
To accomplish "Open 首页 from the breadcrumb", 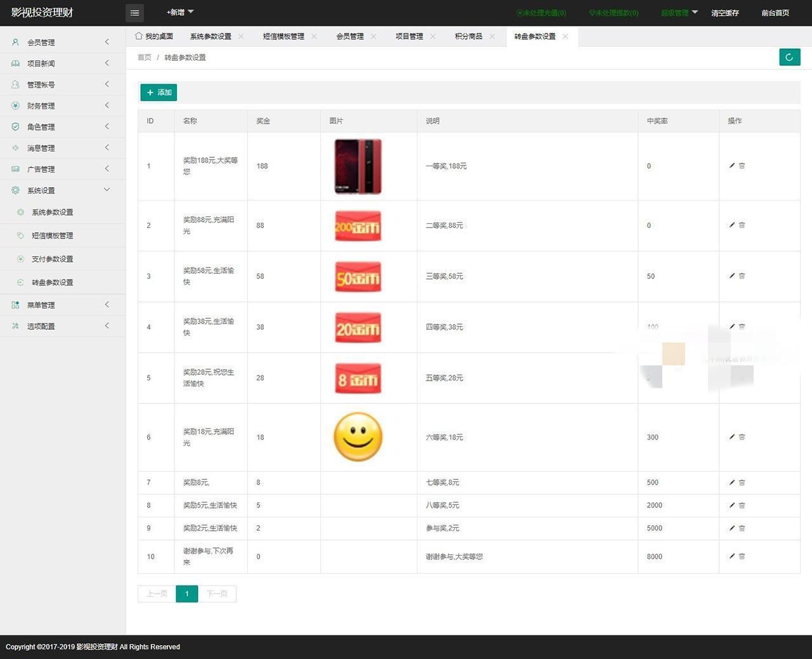I will coord(143,57).
